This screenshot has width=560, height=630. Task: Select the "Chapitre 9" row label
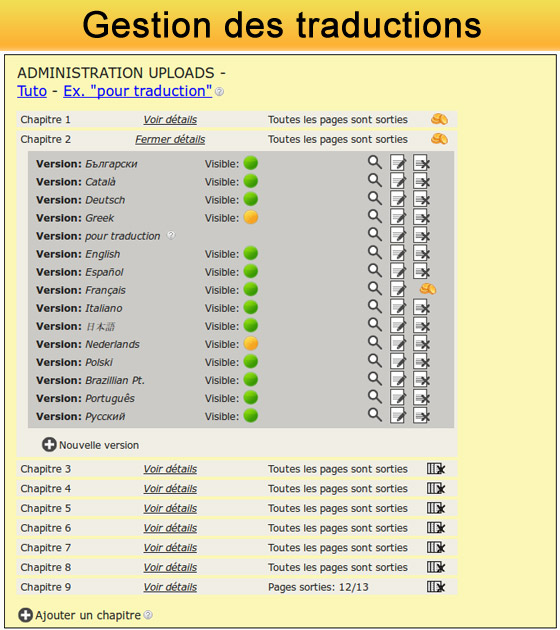(x=46, y=587)
